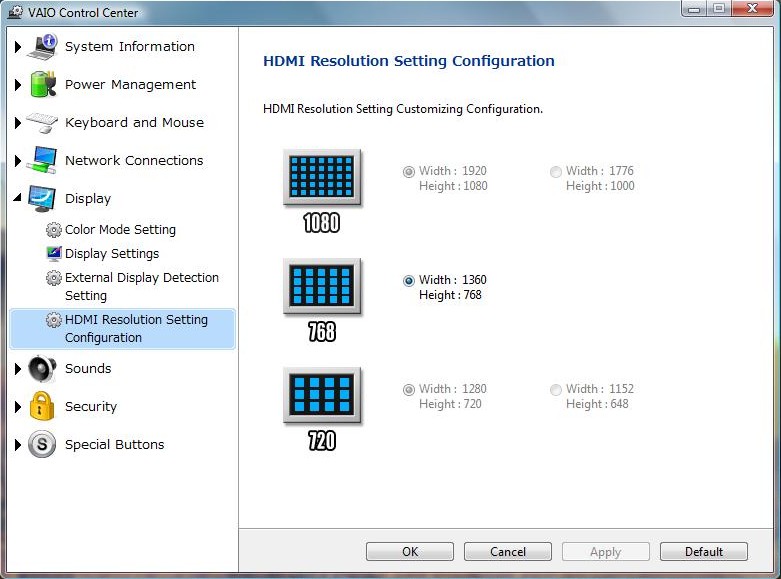Expand the Power Management arrow
781x579 pixels.
click(x=18, y=85)
